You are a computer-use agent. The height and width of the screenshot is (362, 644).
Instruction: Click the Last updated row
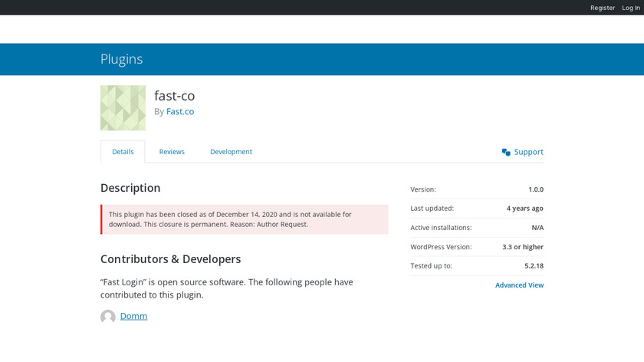click(x=477, y=209)
